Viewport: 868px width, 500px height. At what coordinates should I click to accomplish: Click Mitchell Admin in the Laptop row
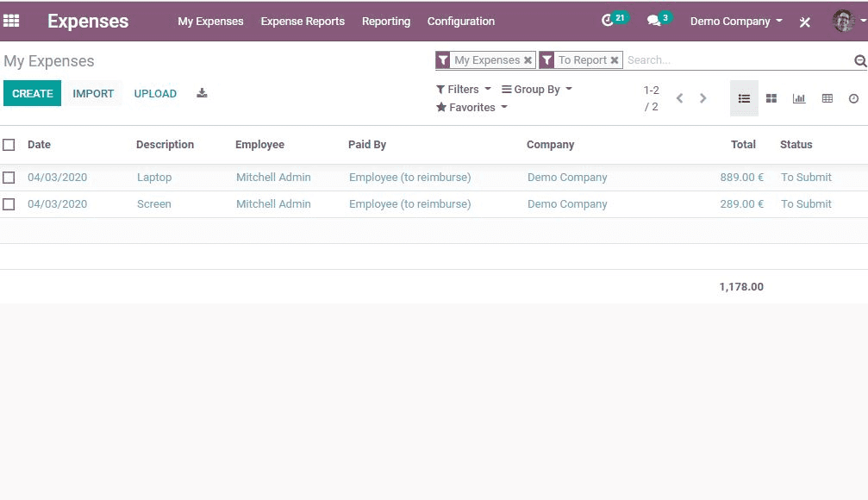point(273,178)
